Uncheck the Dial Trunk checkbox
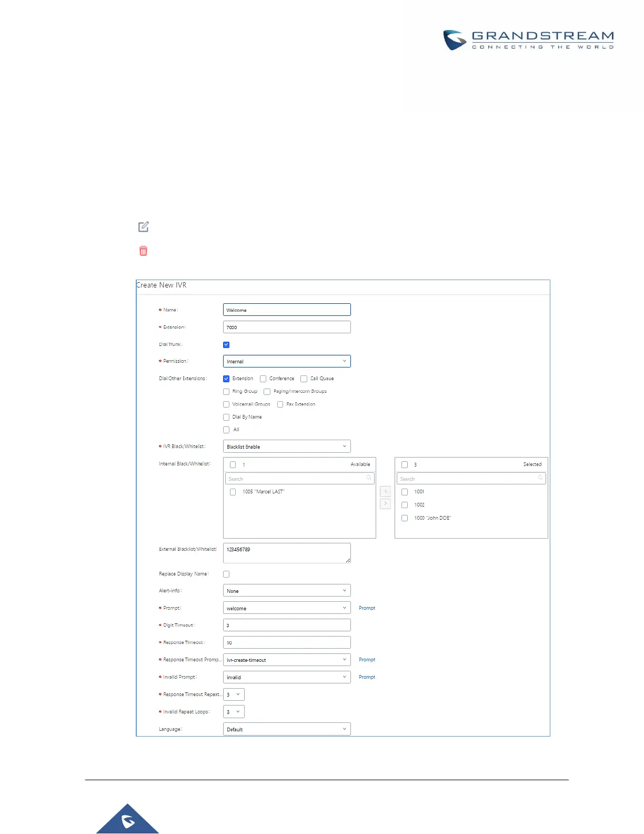Screen dimensions: 644x834 [226, 345]
